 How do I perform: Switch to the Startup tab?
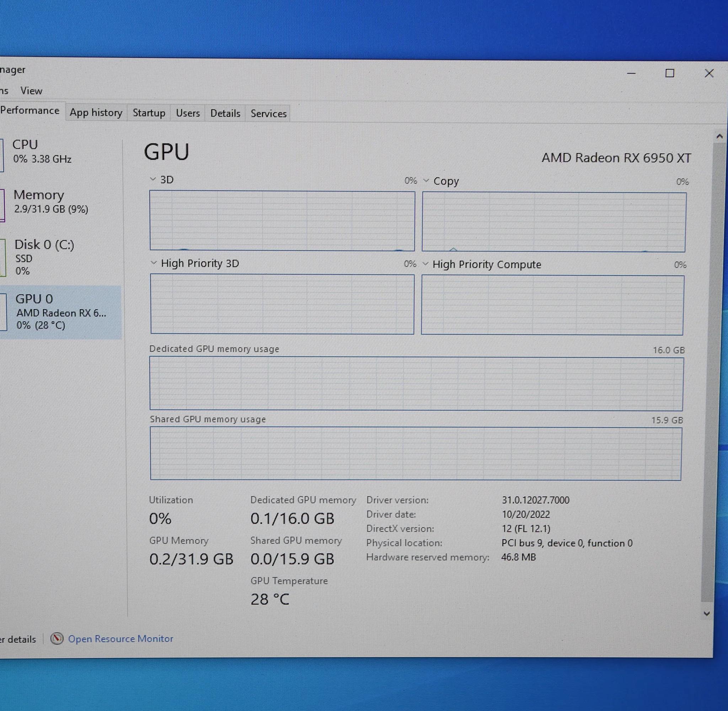pos(149,113)
